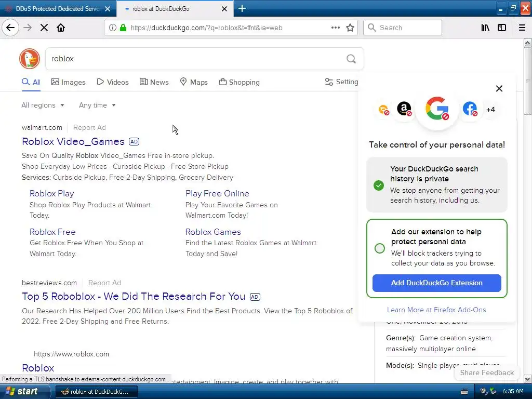Go back using the browser back arrow

(x=10, y=28)
